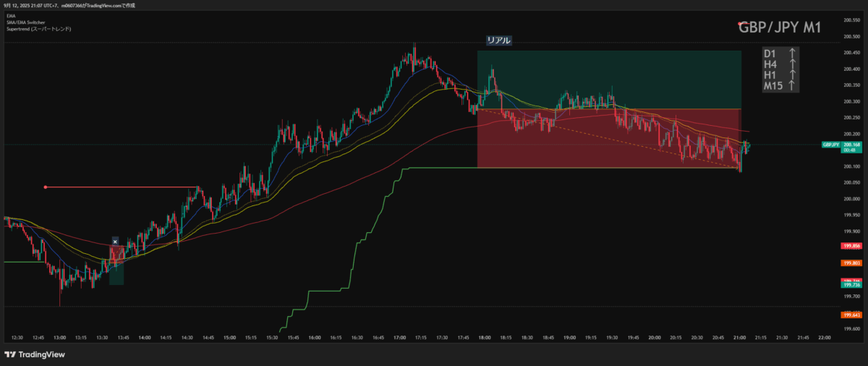The image size is (868, 366).
Task: Select the red stop-loss zone of position
Action: [609, 139]
